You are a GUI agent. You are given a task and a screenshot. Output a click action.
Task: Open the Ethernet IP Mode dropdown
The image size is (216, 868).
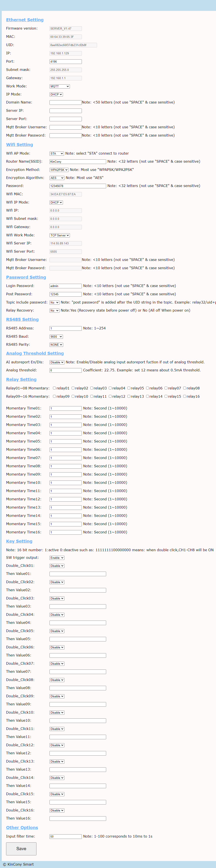(56, 94)
